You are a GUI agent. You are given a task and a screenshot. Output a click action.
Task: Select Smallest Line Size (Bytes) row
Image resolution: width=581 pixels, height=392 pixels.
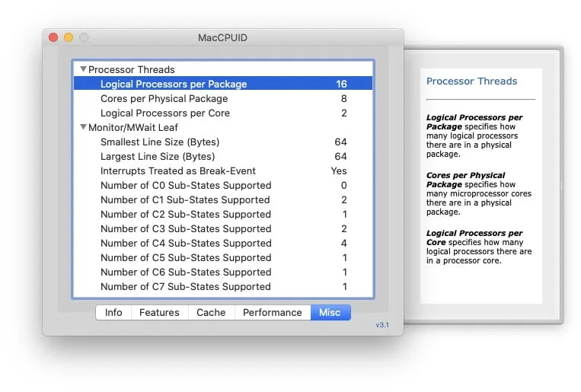pos(223,142)
